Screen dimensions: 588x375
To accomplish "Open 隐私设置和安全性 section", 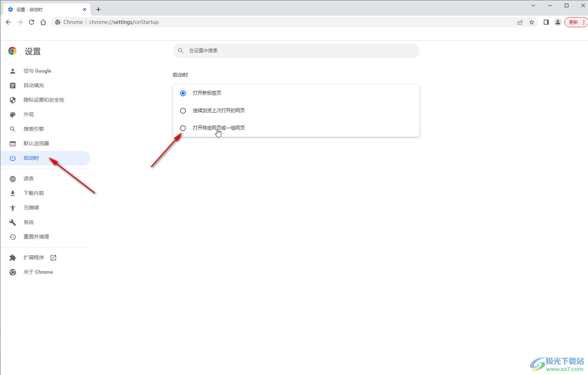I will pos(45,100).
